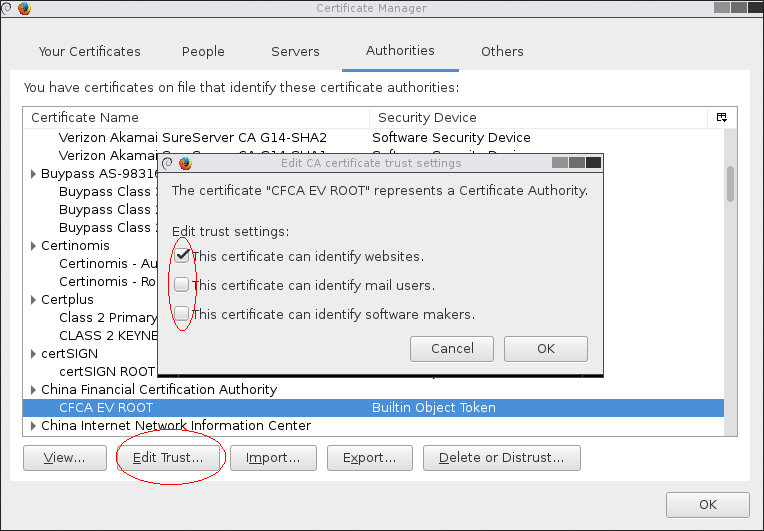Click 'Builtin Object Token' cell
This screenshot has height=531, width=764.
tap(434, 408)
